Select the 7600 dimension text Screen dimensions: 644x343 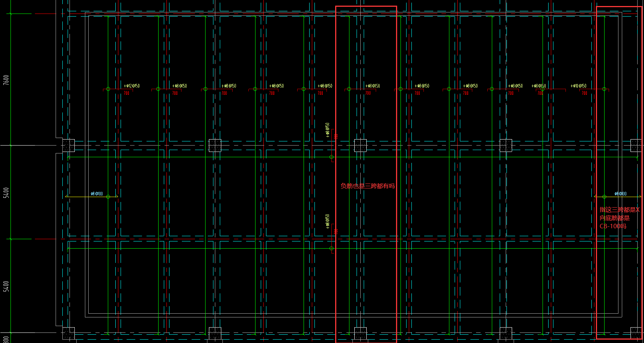(x=6, y=80)
